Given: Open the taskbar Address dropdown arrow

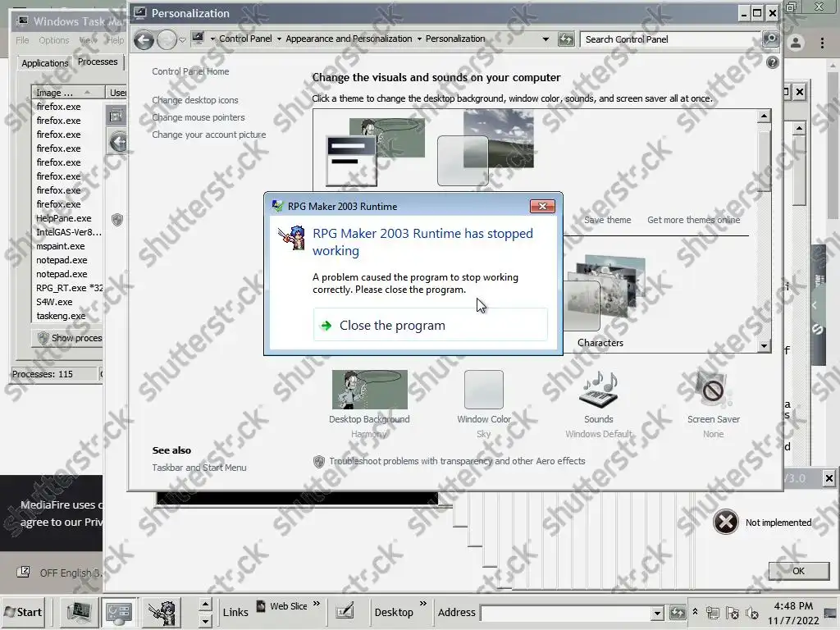Looking at the screenshot, I should pos(657,613).
